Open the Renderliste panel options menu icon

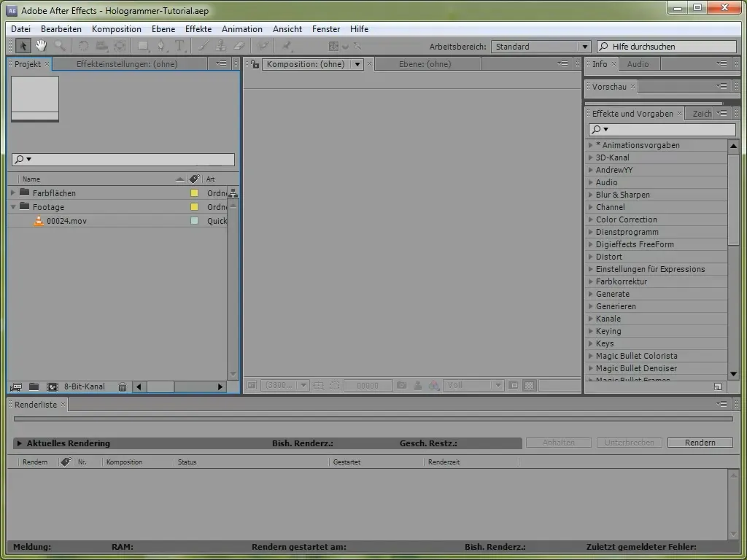(x=721, y=404)
